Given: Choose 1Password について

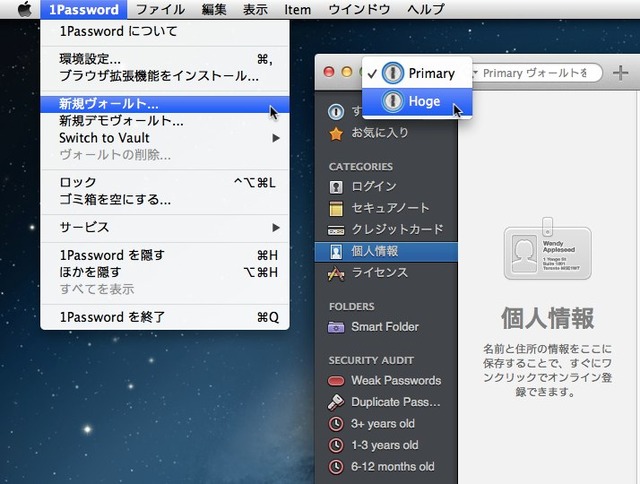Looking at the screenshot, I should pos(165,31).
